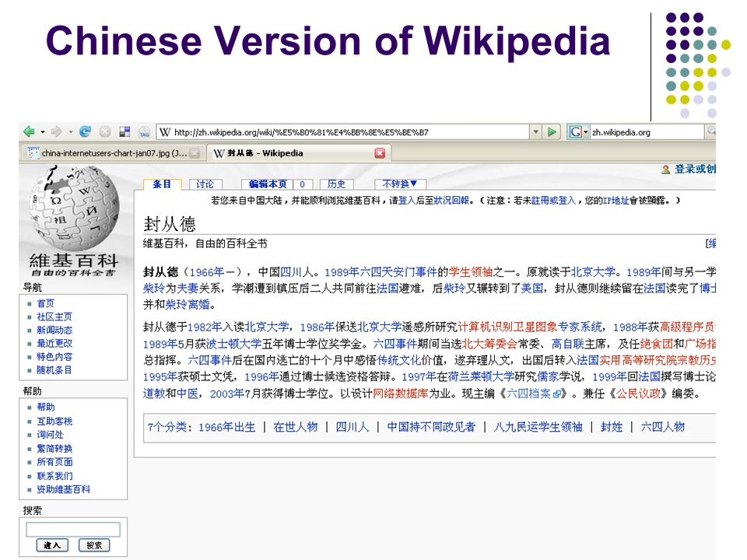Viewport: 747px width, 560px height.
Task: Close the 封从德 Wikipedia tab
Action: (380, 153)
